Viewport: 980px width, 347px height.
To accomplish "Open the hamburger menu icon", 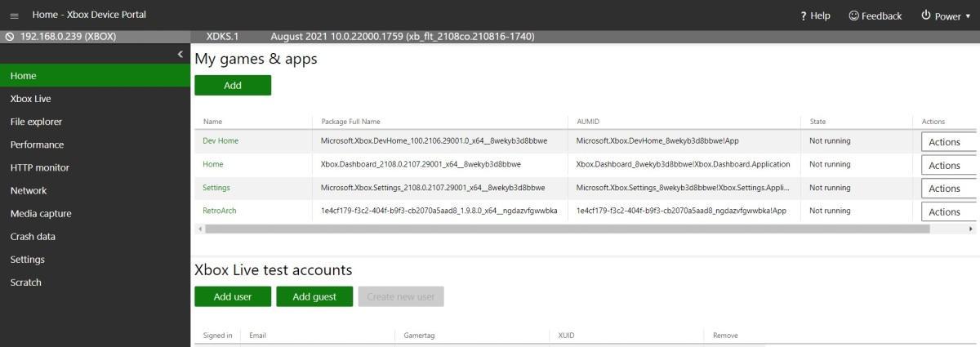I will (x=14, y=16).
